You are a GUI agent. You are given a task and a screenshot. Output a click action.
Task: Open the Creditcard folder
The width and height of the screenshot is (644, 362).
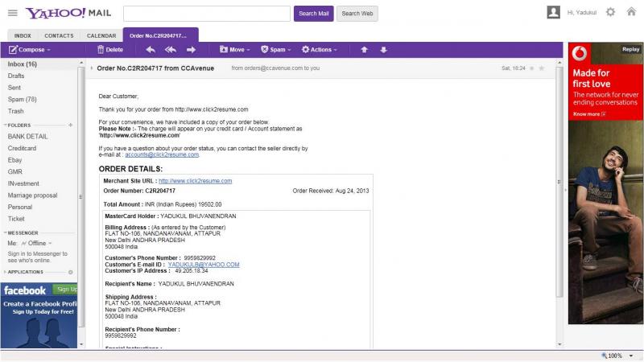coord(22,148)
